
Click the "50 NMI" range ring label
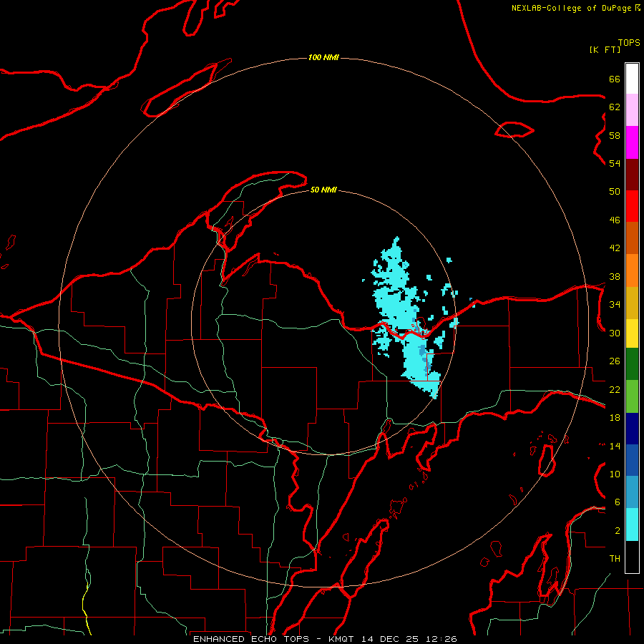(x=323, y=190)
